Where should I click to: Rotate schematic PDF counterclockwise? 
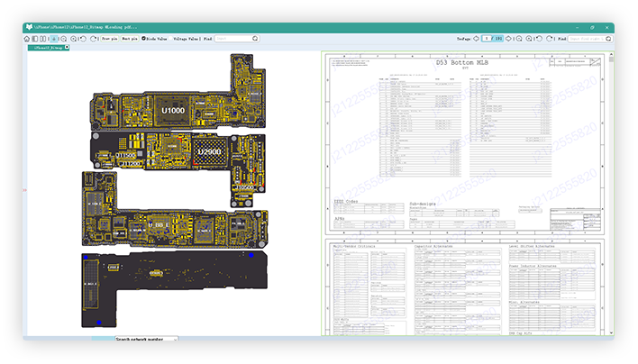539,39
